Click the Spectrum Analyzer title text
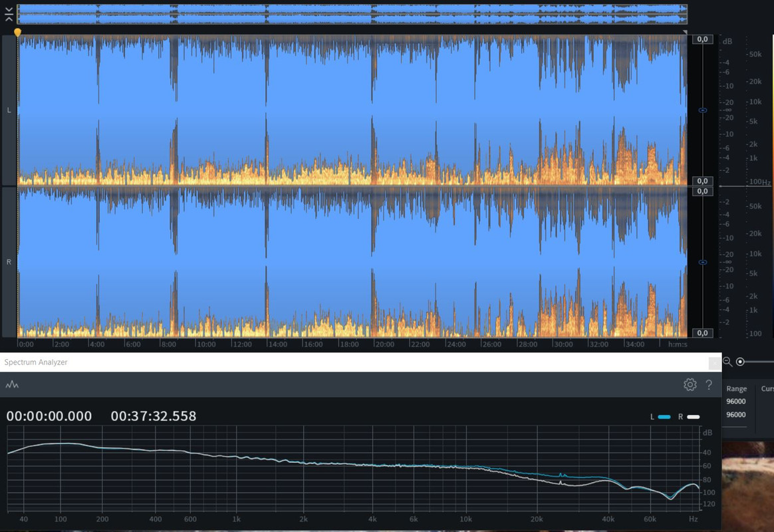This screenshot has height=532, width=774. click(x=36, y=362)
